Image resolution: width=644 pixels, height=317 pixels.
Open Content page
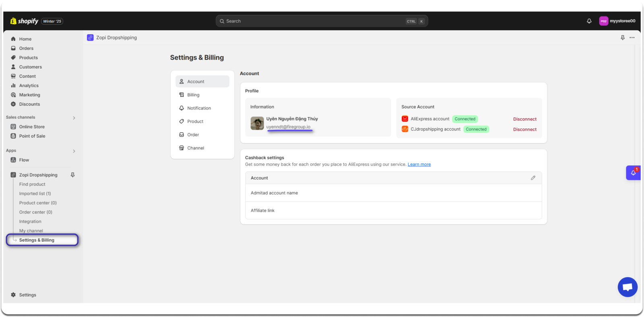27,76
